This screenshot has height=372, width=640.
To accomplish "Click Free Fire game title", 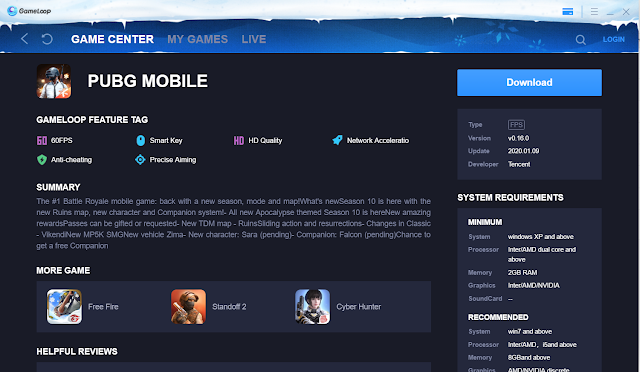I will coord(103,307).
